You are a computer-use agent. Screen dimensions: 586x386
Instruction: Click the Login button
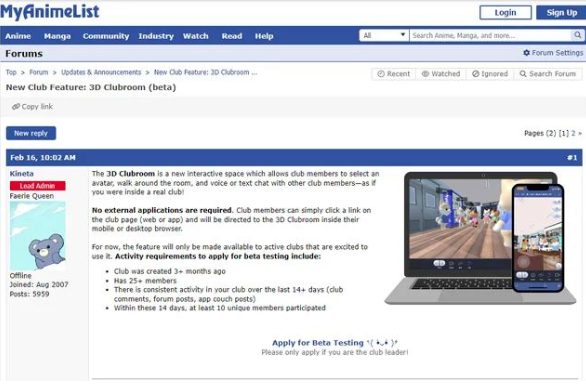click(505, 13)
